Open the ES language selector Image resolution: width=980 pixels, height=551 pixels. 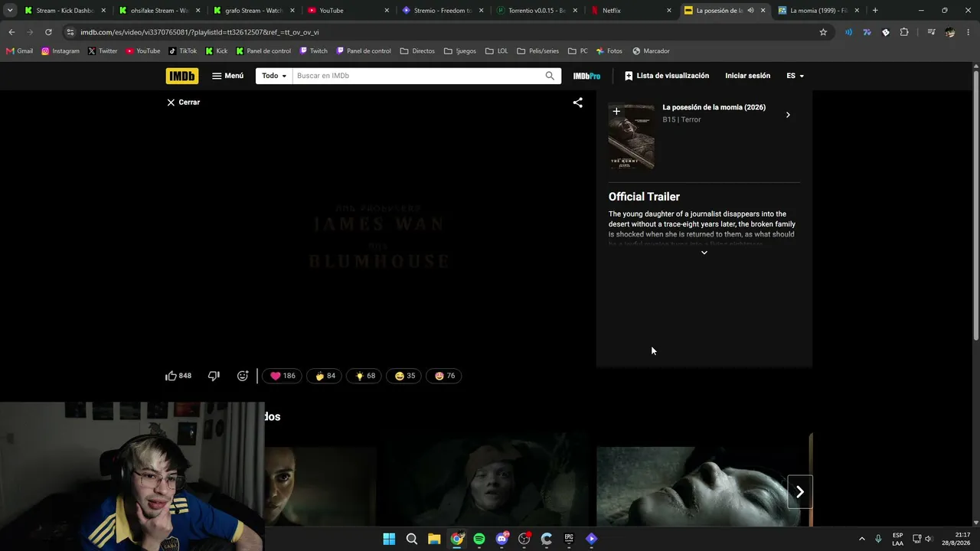[x=795, y=76]
